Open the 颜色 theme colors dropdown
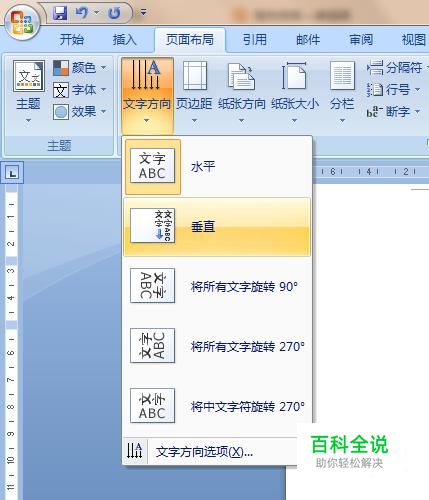 (x=80, y=68)
